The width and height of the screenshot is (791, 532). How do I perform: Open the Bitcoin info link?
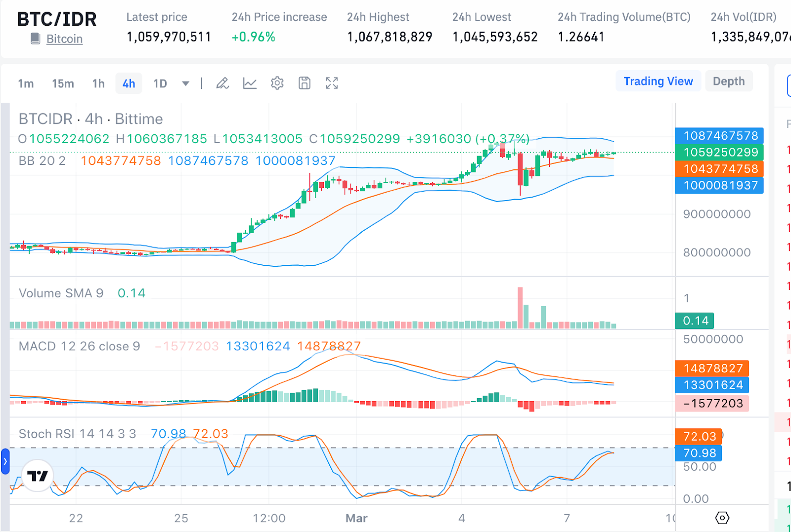[x=64, y=39]
